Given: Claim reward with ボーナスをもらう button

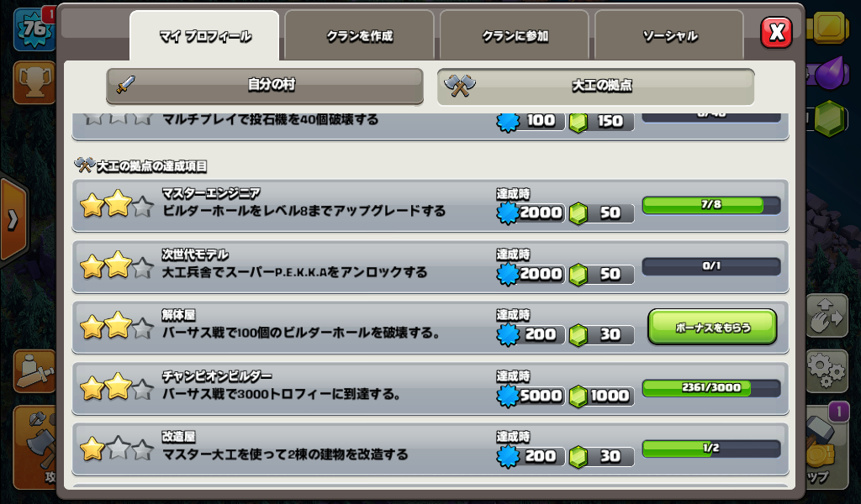Looking at the screenshot, I should [712, 328].
